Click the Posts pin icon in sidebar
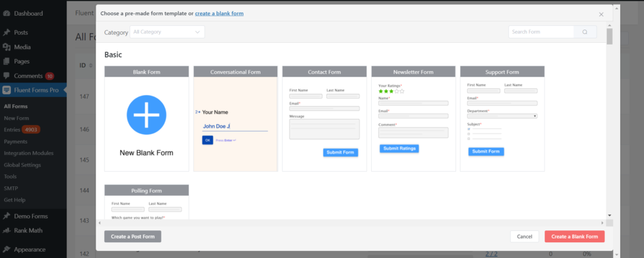Viewport: 644px width, 258px height. pyautogui.click(x=6, y=32)
